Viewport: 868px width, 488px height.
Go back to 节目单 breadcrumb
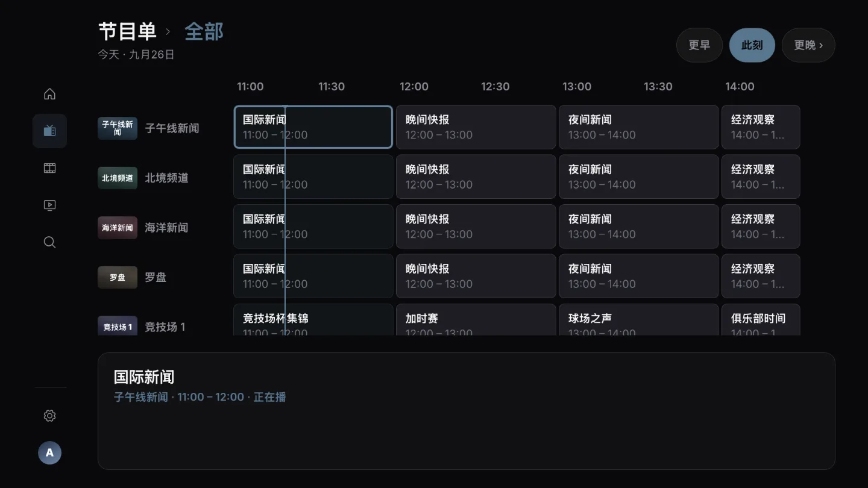click(x=127, y=31)
